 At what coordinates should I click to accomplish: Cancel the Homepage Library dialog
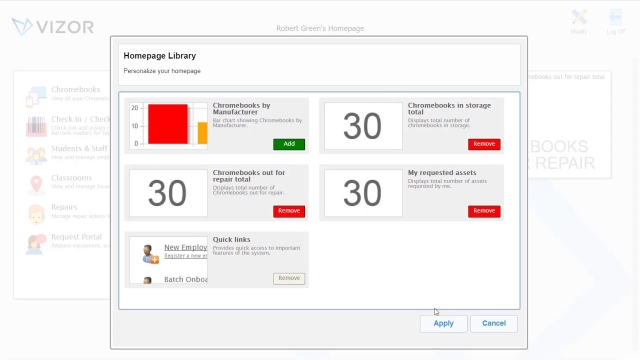[494, 324]
